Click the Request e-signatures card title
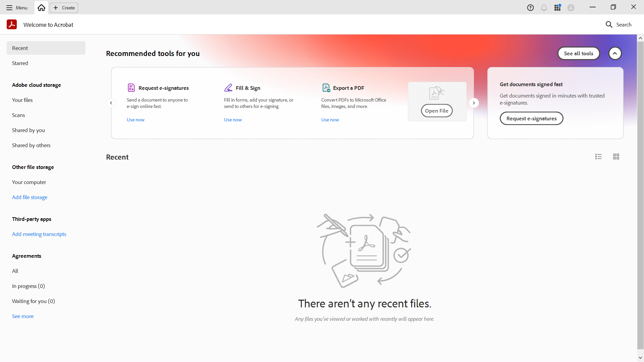This screenshot has height=362, width=644. tap(164, 88)
